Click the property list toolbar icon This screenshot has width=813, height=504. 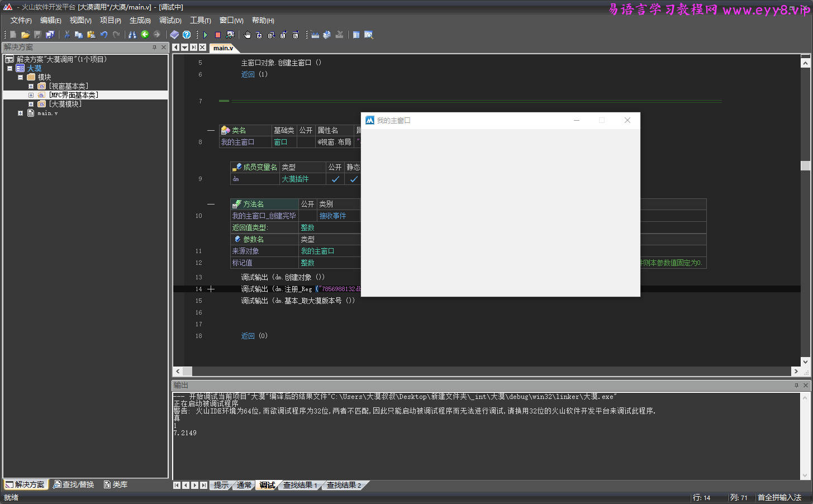[x=356, y=35]
